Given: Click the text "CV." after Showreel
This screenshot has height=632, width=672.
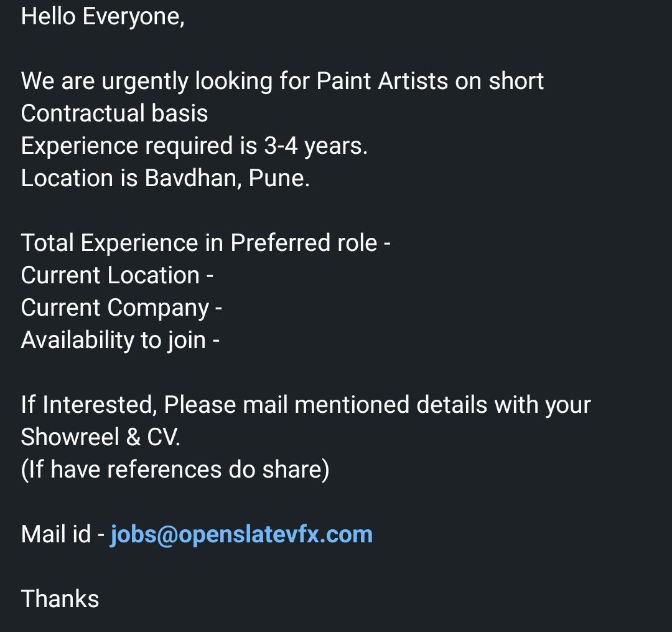Looking at the screenshot, I should point(164,437).
